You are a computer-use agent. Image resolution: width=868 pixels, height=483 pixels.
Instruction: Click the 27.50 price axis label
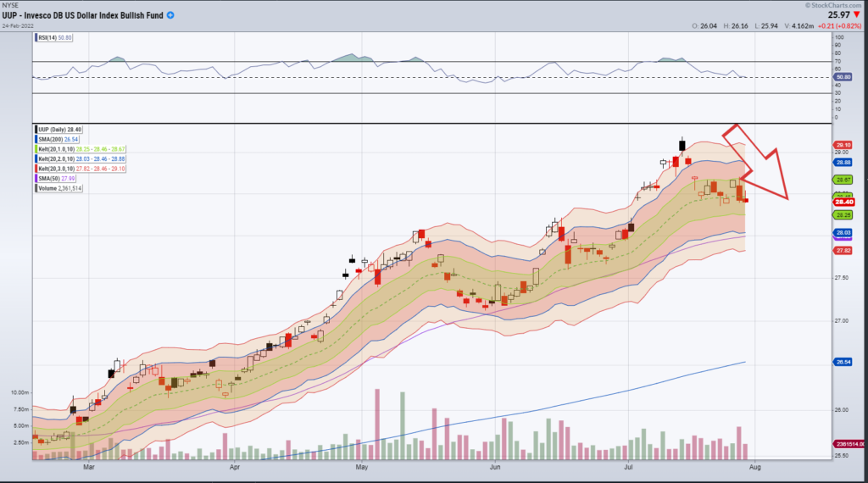[x=842, y=278]
